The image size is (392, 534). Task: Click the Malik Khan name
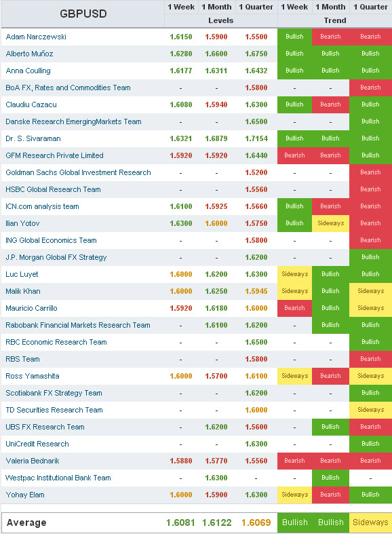click(x=23, y=292)
